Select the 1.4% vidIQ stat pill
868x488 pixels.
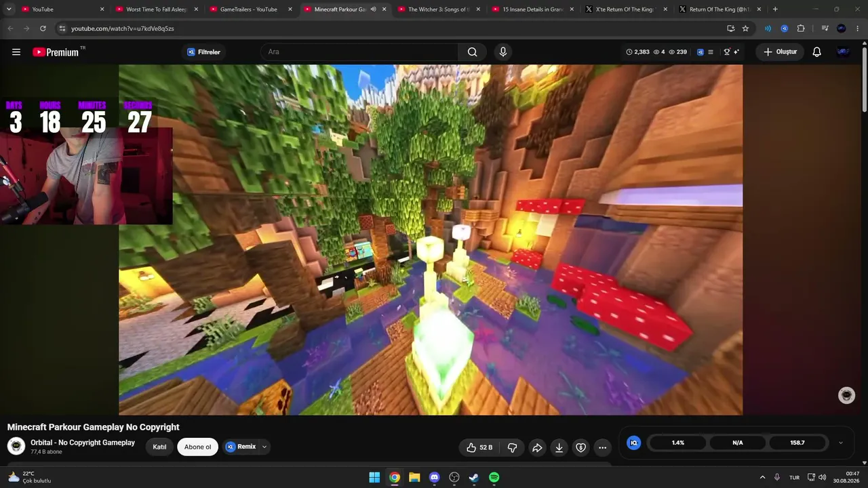pos(678,443)
